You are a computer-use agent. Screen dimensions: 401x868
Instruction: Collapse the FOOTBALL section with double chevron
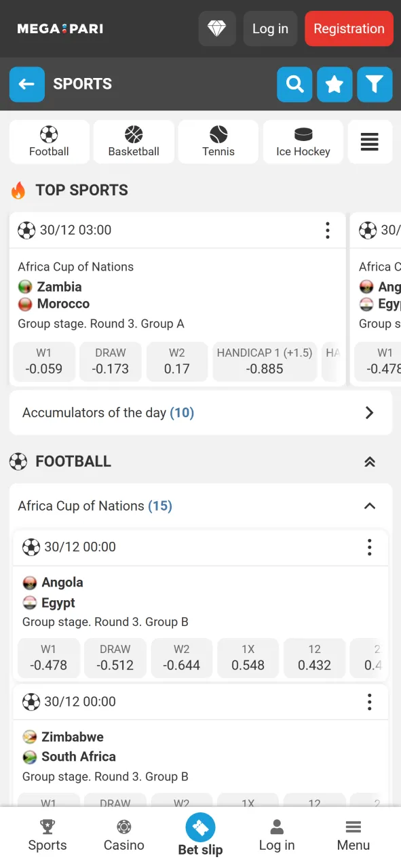370,461
